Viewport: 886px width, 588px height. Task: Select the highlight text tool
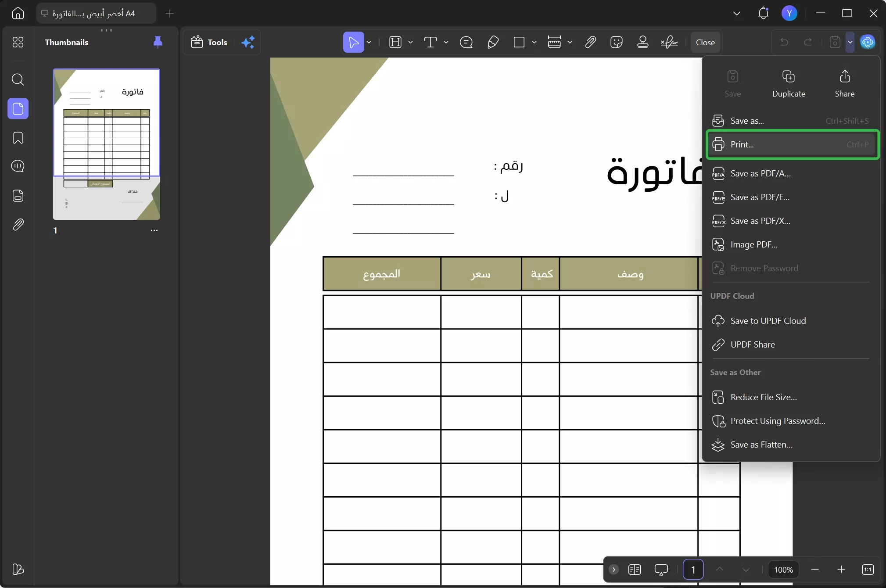(x=395, y=42)
